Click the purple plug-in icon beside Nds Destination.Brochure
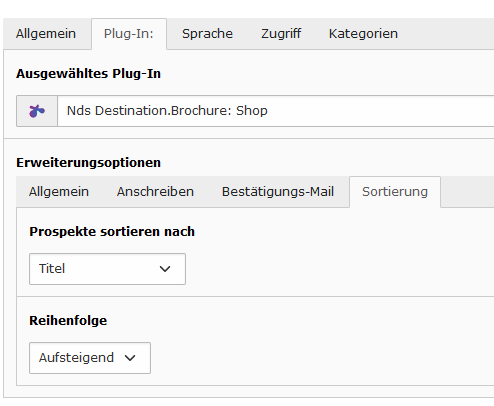 pyautogui.click(x=37, y=111)
